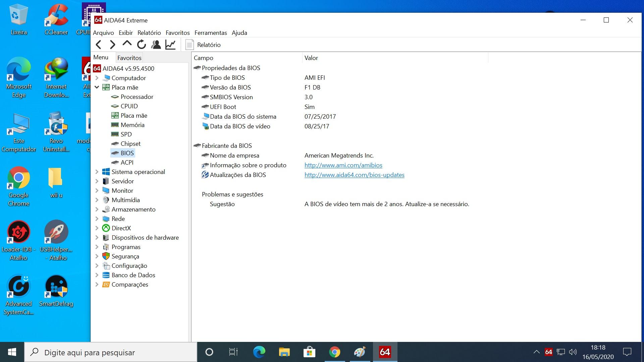This screenshot has width=644, height=362.
Task: Click the Valor column header
Action: pos(395,58)
